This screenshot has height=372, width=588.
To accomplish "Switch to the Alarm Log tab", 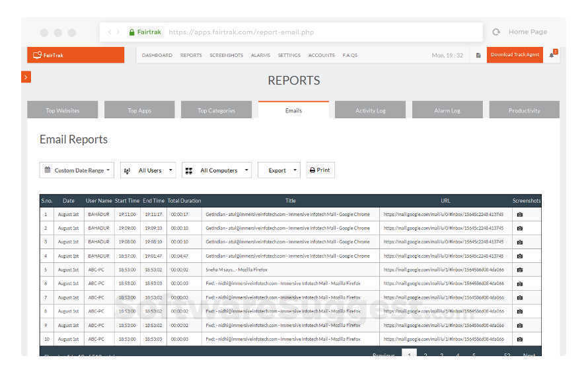I will (x=447, y=110).
